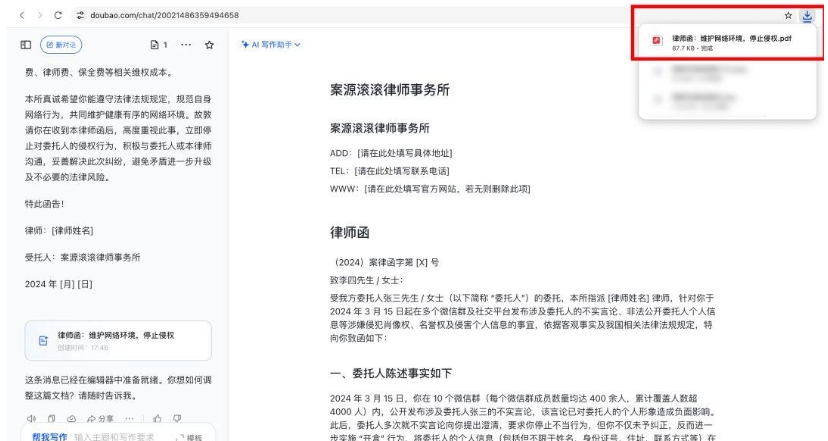Screen dimensions: 828x441
Task: Go forward with the browser forward arrow
Action: pyautogui.click(x=40, y=15)
